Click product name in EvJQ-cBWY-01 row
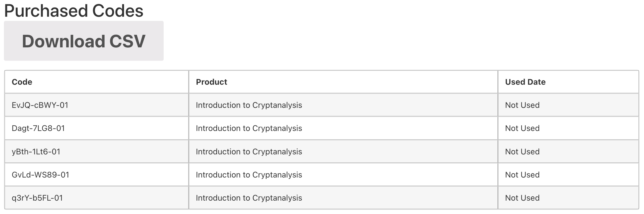The image size is (644, 214). (x=249, y=105)
